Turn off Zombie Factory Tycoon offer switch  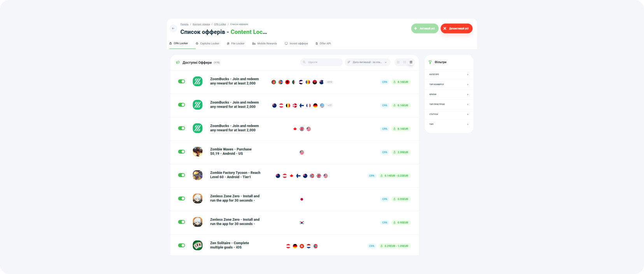coord(181,175)
